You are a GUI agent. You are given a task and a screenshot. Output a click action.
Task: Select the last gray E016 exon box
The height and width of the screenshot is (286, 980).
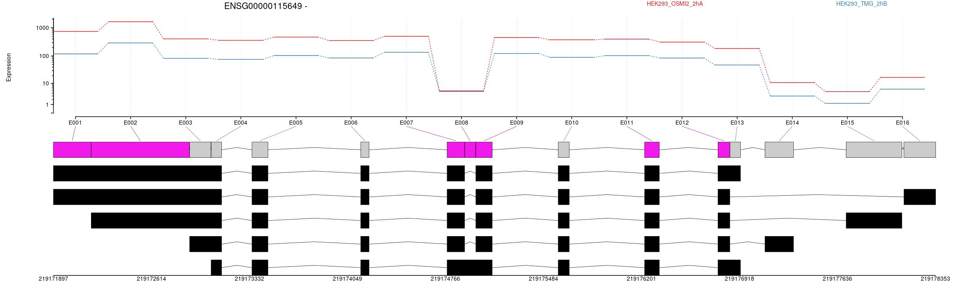point(920,150)
